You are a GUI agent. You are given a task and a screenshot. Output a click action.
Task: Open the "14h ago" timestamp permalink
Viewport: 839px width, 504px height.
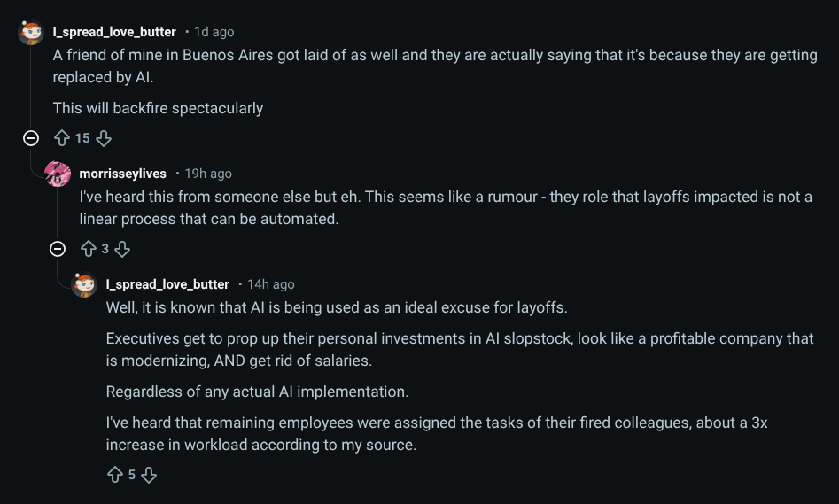pos(271,284)
